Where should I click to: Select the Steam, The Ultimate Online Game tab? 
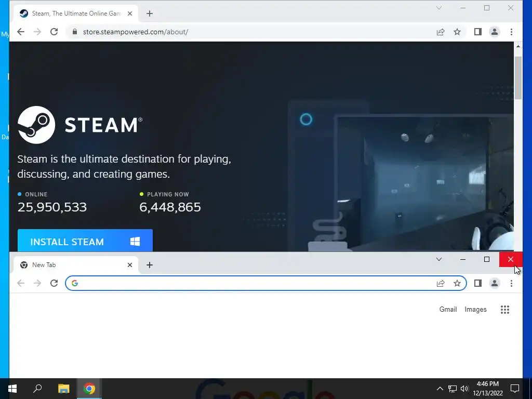click(76, 14)
